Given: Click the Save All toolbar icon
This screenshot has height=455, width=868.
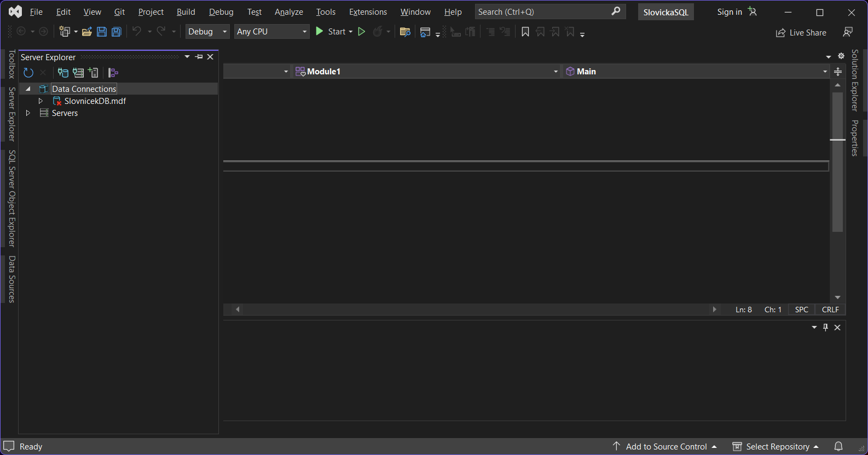Looking at the screenshot, I should [117, 32].
